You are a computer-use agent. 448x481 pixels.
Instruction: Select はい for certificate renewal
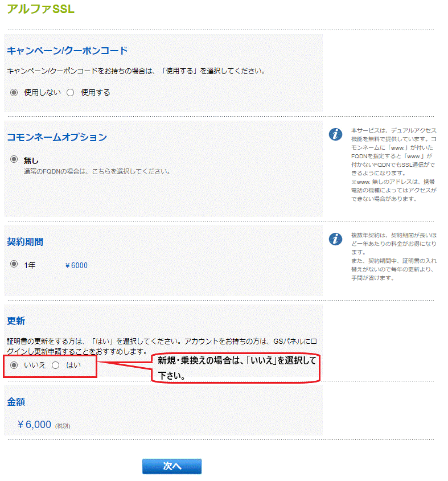point(56,365)
